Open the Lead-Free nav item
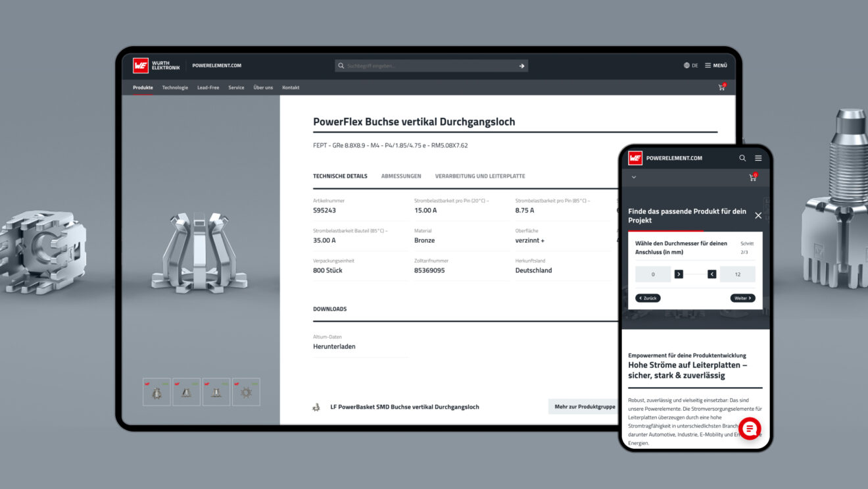 tap(208, 88)
